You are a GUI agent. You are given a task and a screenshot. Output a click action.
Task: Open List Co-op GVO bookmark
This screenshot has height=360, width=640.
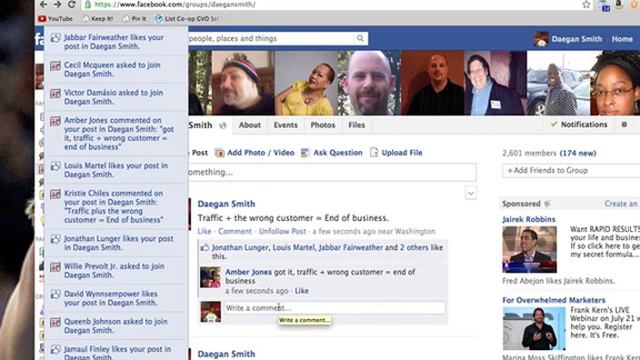(187, 19)
